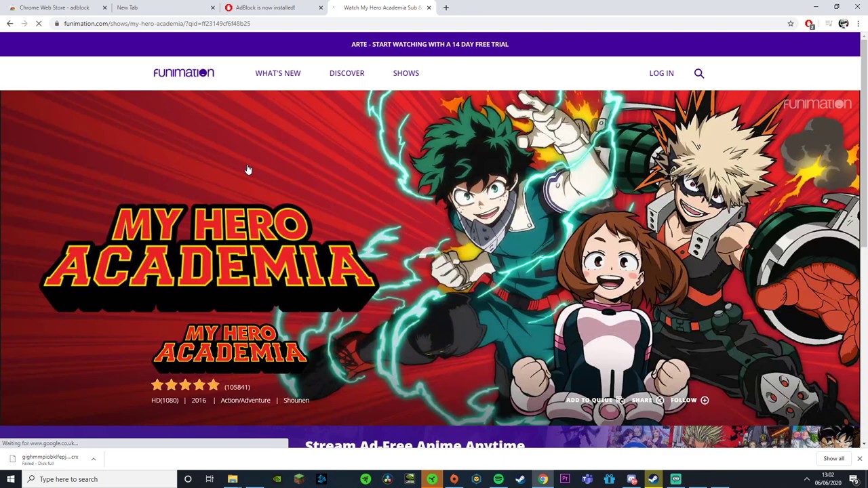
Task: Open the notification center icon
Action: click(854, 479)
